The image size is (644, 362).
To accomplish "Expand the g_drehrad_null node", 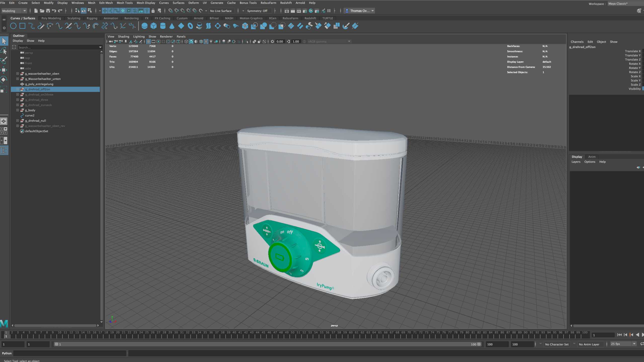I will [18, 121].
